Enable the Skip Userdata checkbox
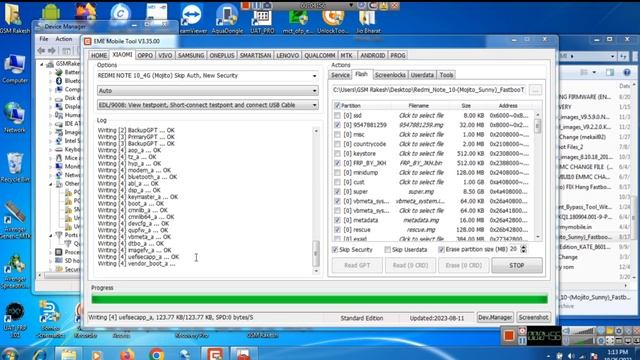Screen dimensions: 640x360 pyautogui.click(x=387, y=249)
